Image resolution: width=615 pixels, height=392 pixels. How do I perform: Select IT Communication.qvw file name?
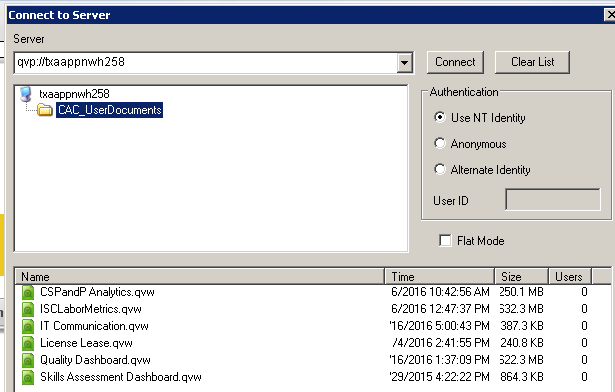pos(94,326)
